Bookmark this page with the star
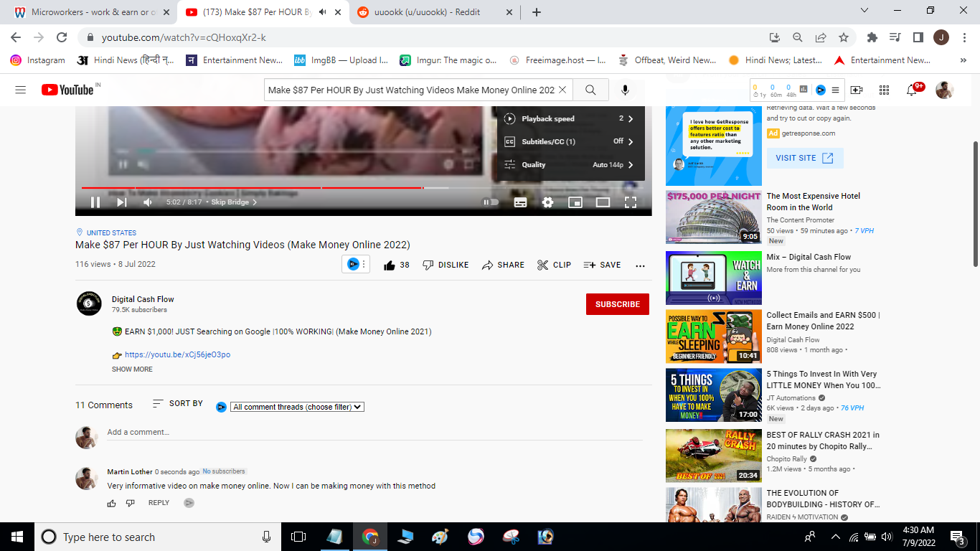Screen dimensions: 980x551 [x=844, y=37]
